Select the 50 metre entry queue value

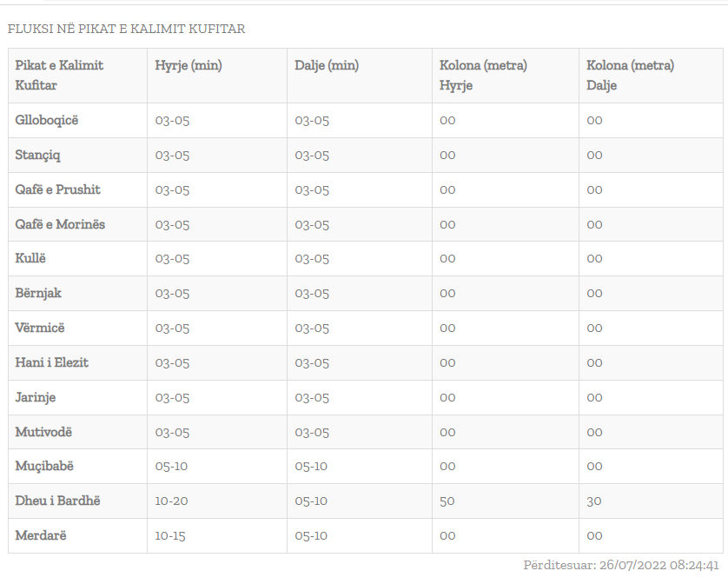pyautogui.click(x=447, y=501)
